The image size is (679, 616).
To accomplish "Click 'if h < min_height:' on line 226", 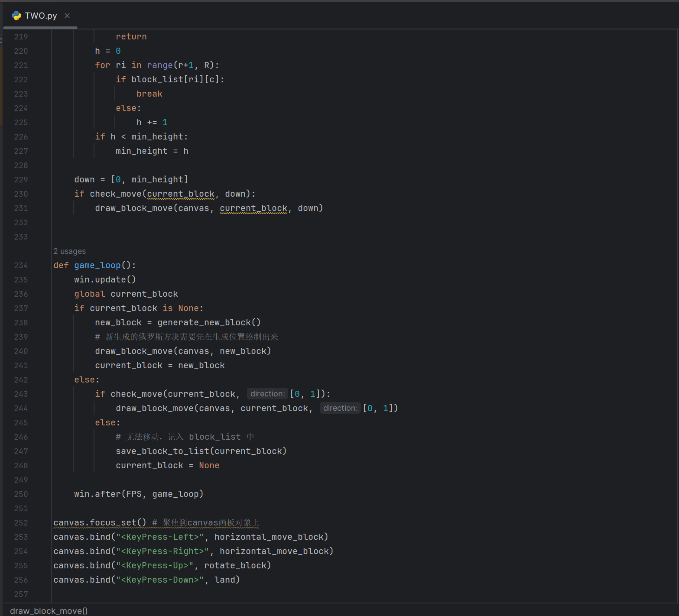I will coord(142,137).
